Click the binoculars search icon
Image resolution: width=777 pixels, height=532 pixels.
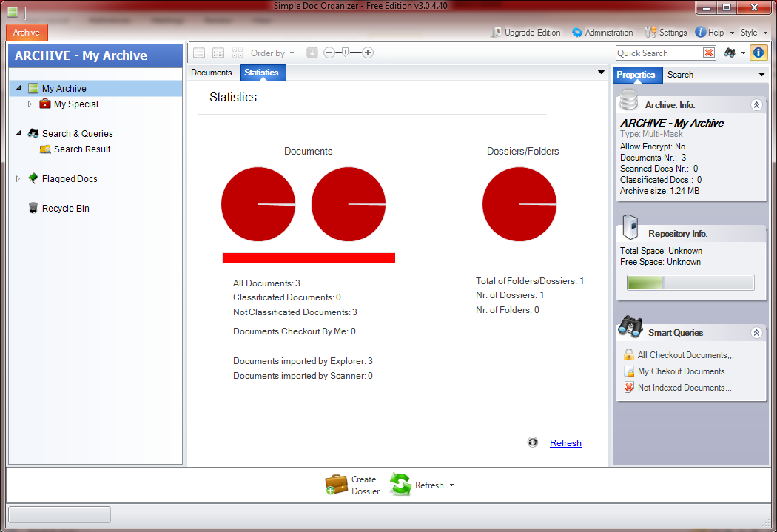click(730, 53)
